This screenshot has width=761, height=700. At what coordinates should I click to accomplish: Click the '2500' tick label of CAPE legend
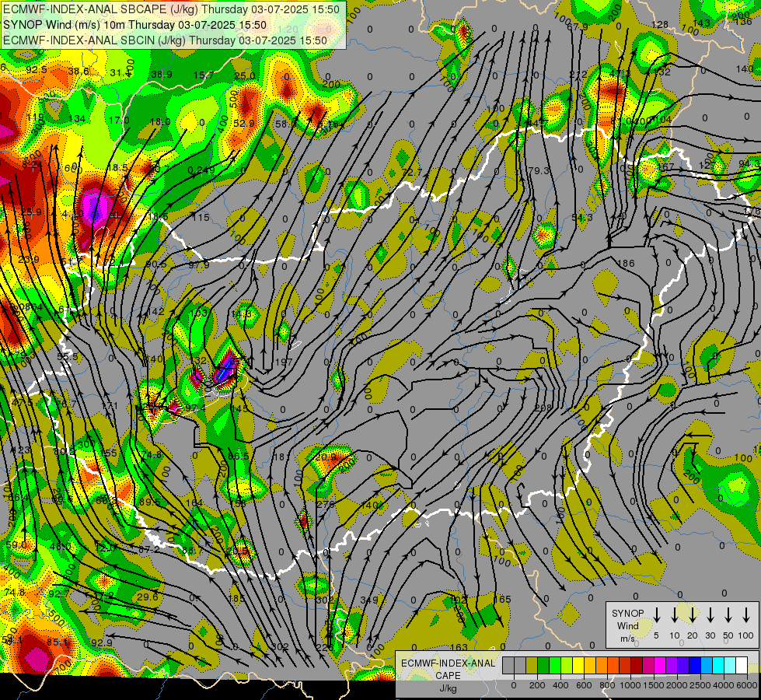(701, 685)
